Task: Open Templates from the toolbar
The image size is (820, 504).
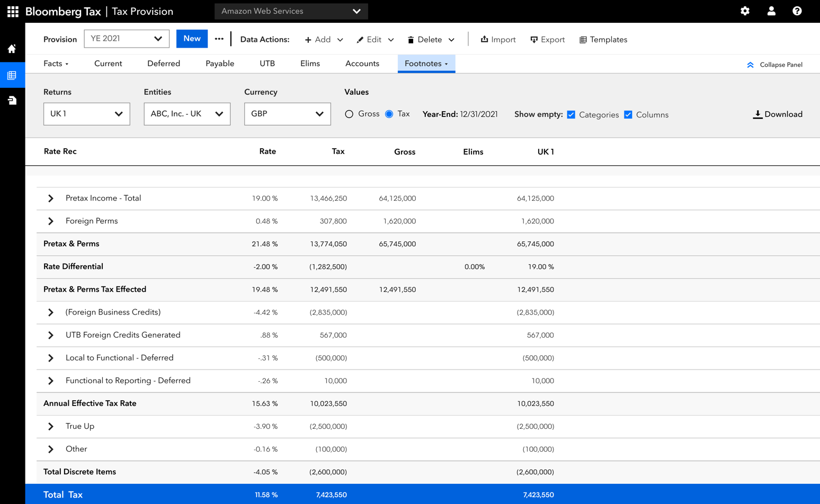Action: pos(603,40)
